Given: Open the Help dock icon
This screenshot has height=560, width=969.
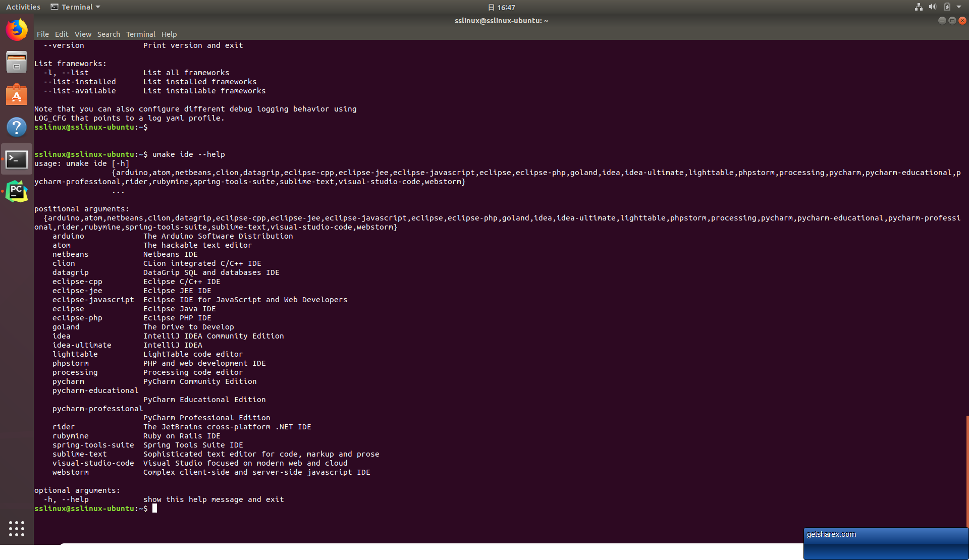Looking at the screenshot, I should [17, 127].
